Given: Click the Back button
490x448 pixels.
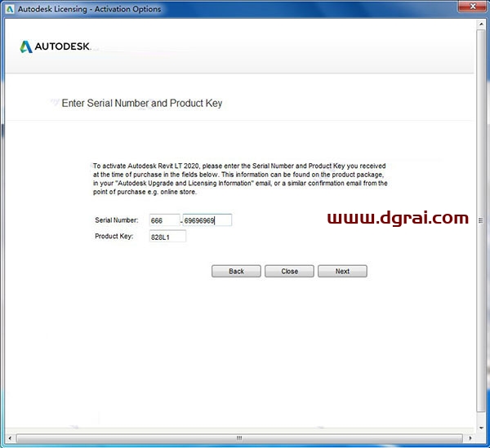Looking at the screenshot, I should [x=236, y=271].
